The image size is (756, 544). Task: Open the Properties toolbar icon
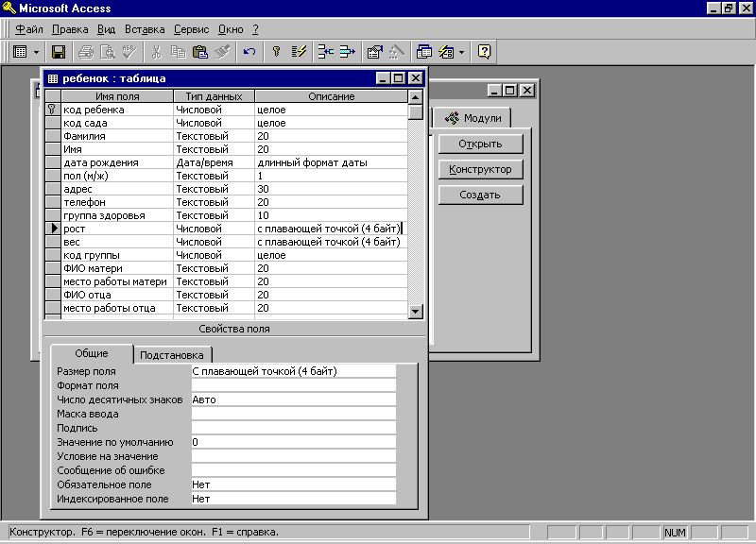[374, 52]
